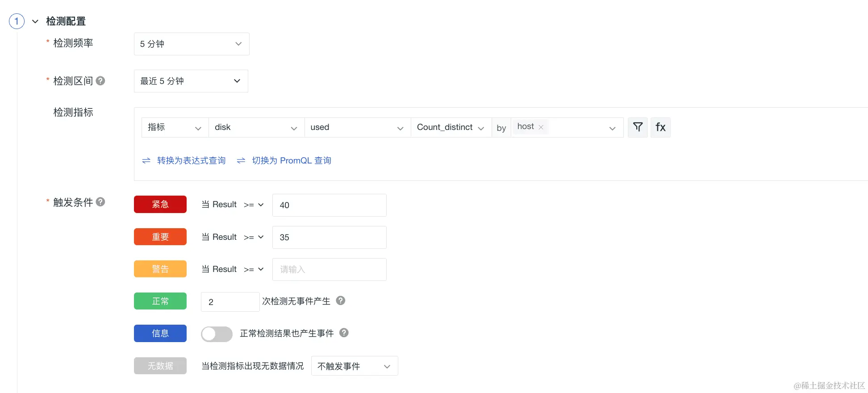The height and width of the screenshot is (393, 868).
Task: Open 检测频率 dropdown showing 5 分钟
Action: pos(192,44)
